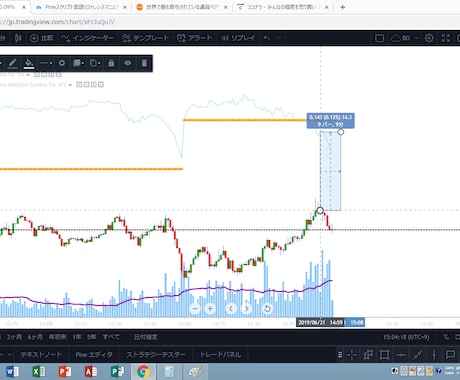Toggle percent scale with % button

coord(446,337)
